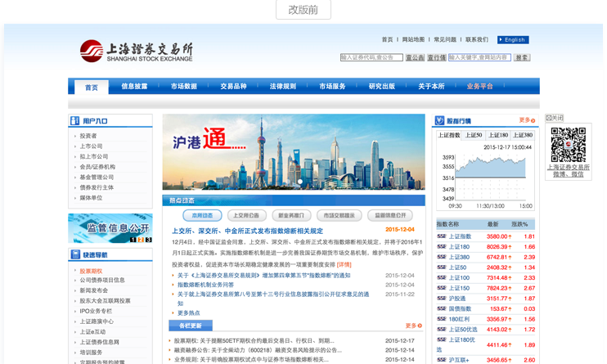The width and height of the screenshot is (607, 364).
Task: Click SSE icon beside 国债指数 row
Action: (x=441, y=308)
